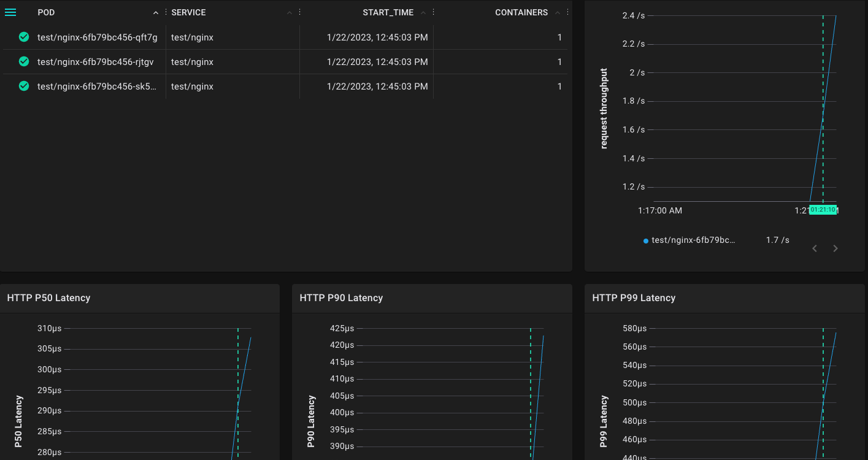The height and width of the screenshot is (460, 868).
Task: Open CONTAINERS column options dots
Action: (x=567, y=12)
